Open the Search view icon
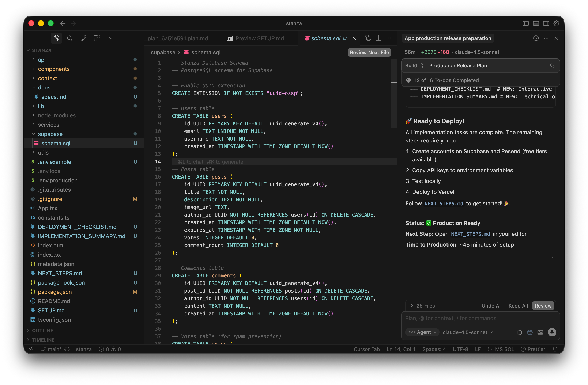Screen dimensions: 588x385 pyautogui.click(x=70, y=38)
